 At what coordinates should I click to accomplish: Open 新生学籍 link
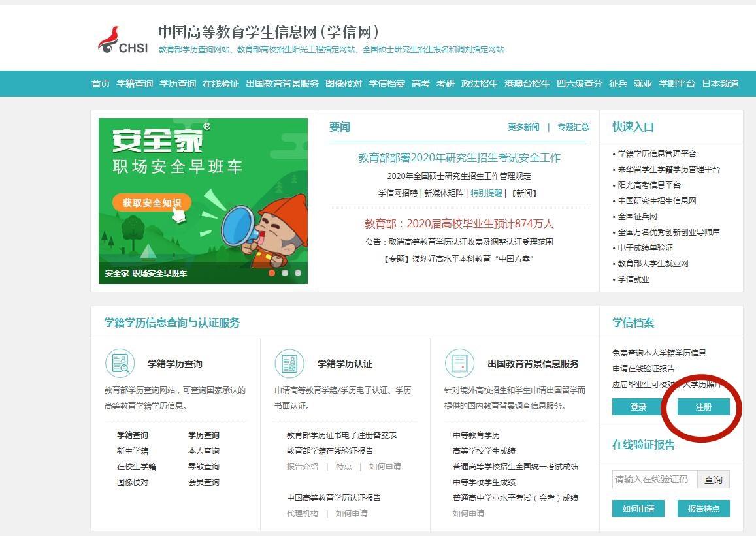[x=133, y=451]
